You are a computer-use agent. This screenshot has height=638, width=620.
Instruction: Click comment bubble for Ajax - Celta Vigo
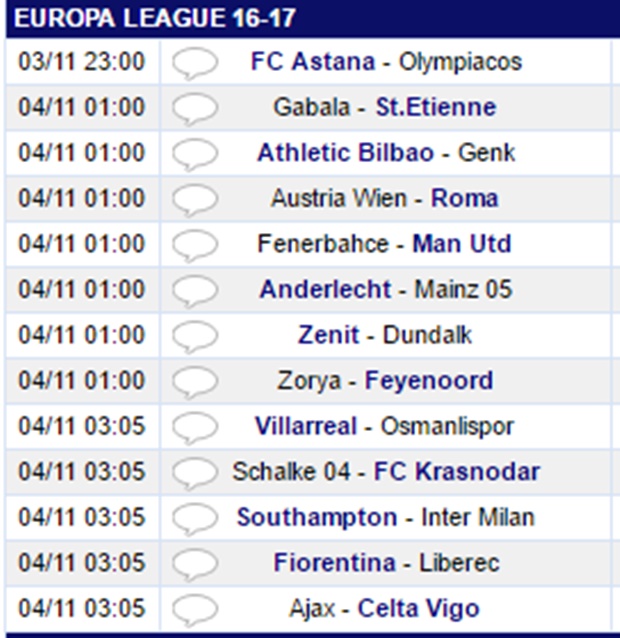click(195, 609)
